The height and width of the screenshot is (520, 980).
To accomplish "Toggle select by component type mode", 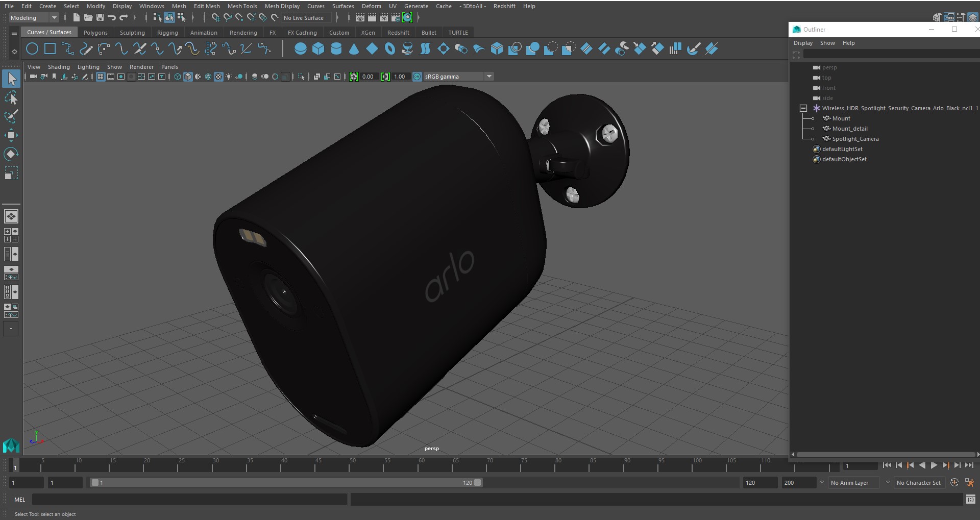I will pyautogui.click(x=181, y=18).
